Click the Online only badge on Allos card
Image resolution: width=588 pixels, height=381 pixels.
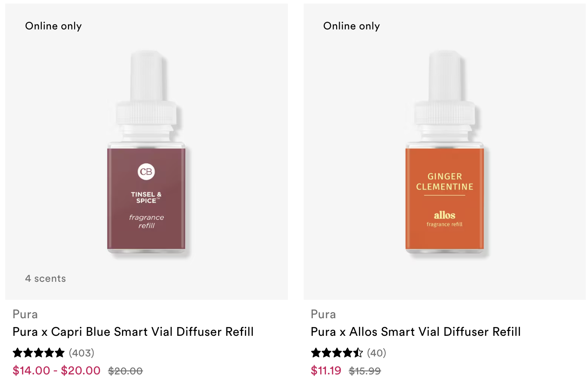(351, 26)
